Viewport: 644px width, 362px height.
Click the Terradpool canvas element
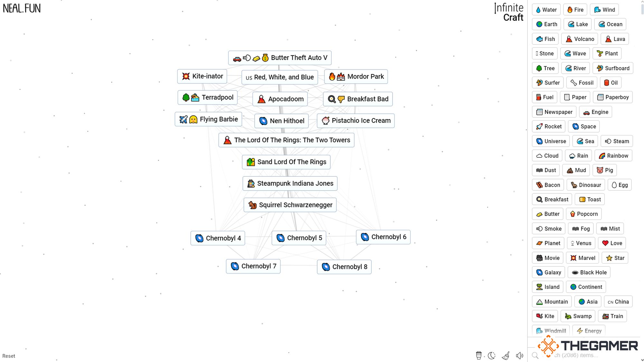tap(208, 97)
